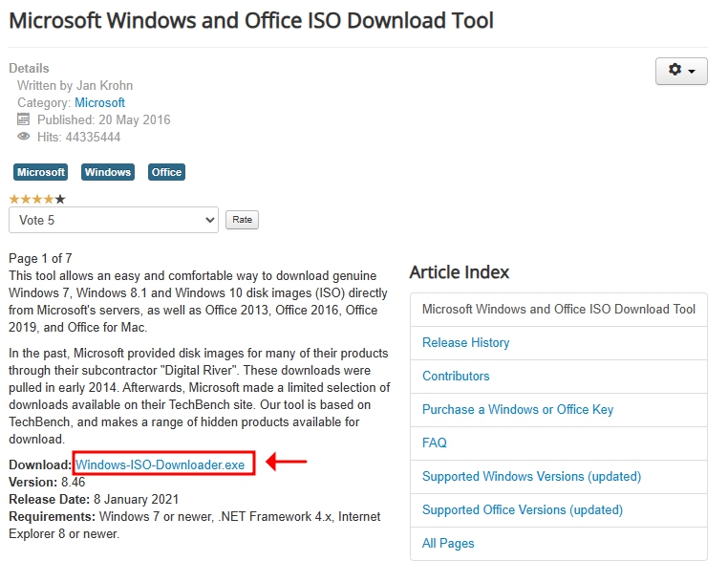
Task: Select the Microsoft tag badge
Action: pos(40,172)
